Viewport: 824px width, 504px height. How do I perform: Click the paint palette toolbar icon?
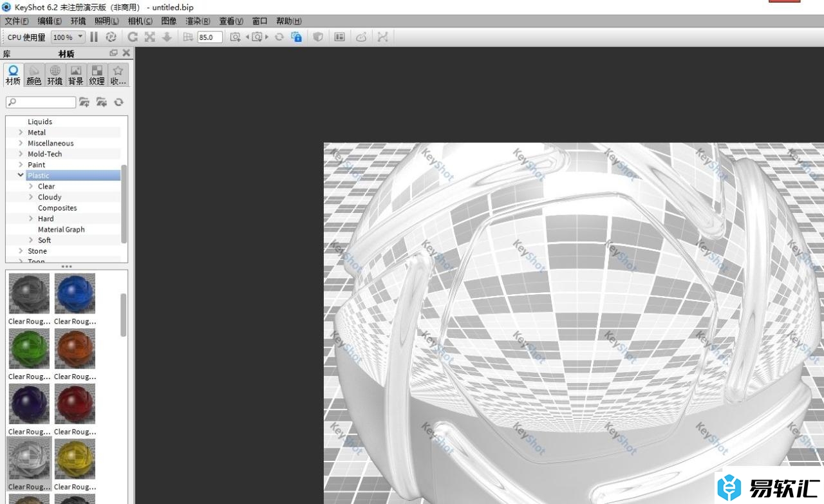coord(361,37)
